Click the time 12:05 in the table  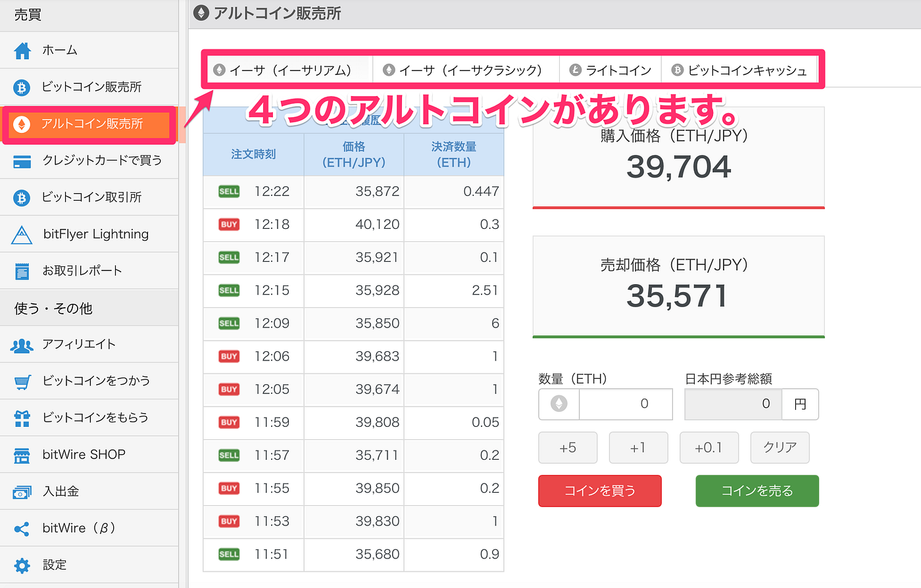click(x=272, y=389)
